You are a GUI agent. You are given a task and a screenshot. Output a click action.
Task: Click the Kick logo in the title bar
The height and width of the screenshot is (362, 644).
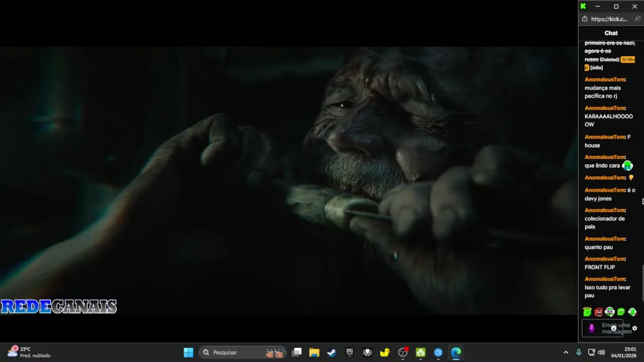click(x=583, y=7)
